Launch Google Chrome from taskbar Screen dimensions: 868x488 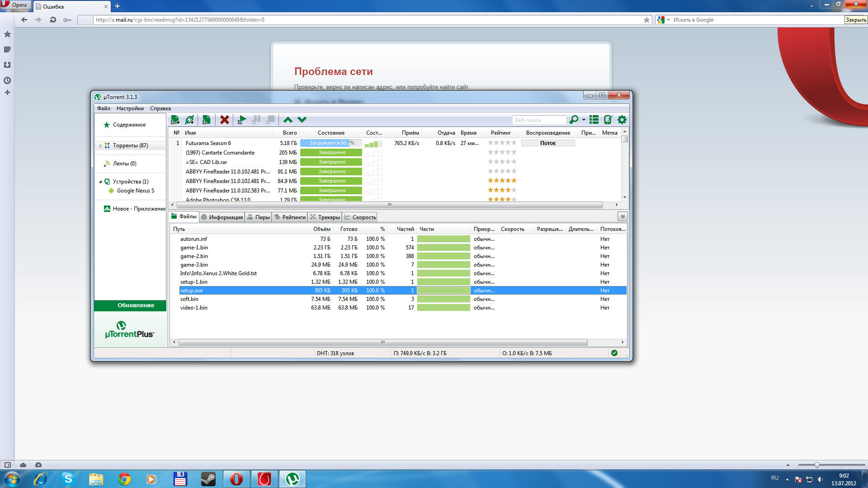coord(124,479)
